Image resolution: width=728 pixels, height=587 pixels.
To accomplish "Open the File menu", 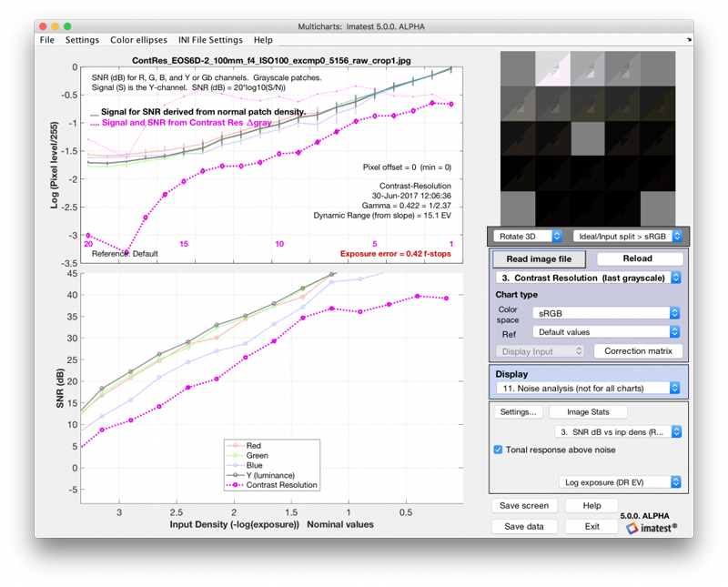I will click(x=47, y=40).
